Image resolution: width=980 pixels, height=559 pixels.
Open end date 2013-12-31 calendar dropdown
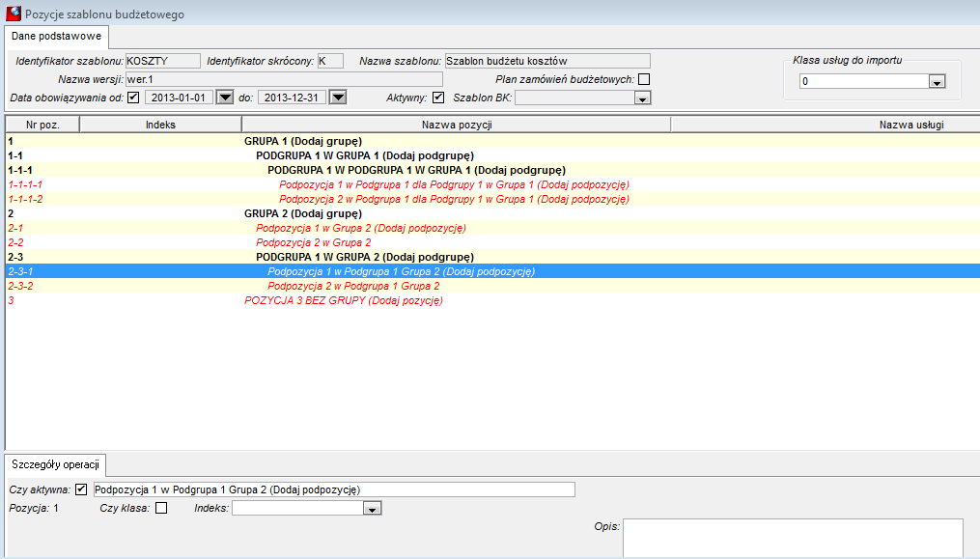click(x=338, y=98)
